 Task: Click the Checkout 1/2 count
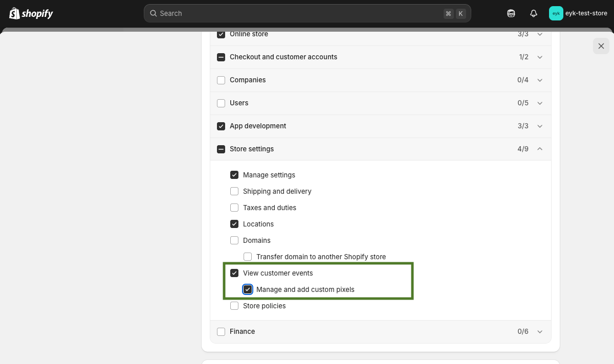523,57
